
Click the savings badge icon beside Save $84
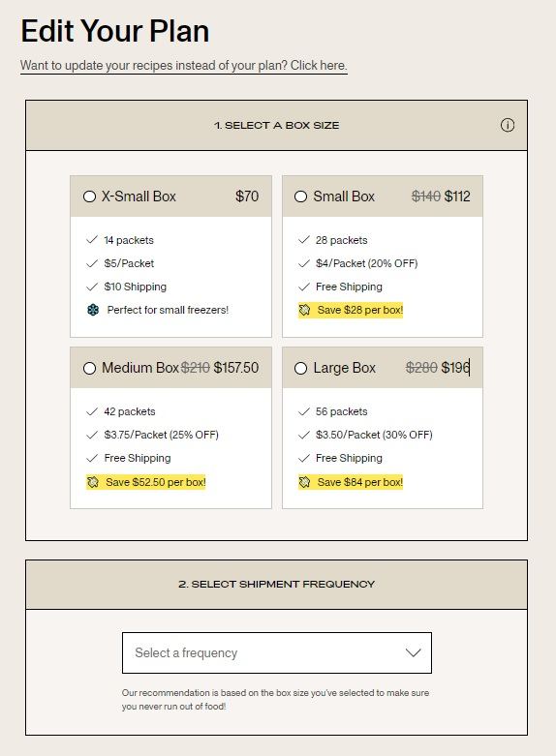pyautogui.click(x=304, y=482)
